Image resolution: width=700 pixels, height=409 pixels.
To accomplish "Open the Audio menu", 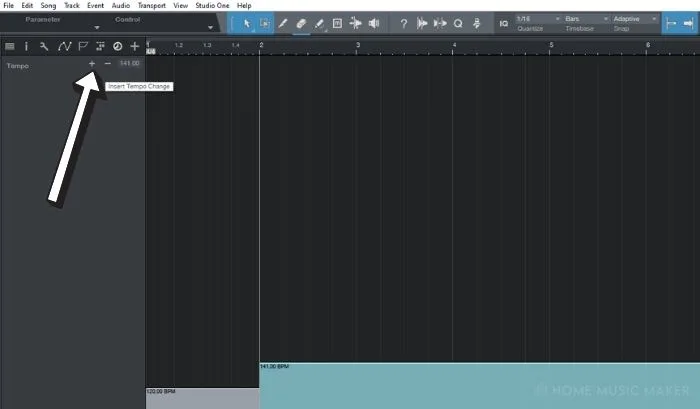I will (x=121, y=5).
